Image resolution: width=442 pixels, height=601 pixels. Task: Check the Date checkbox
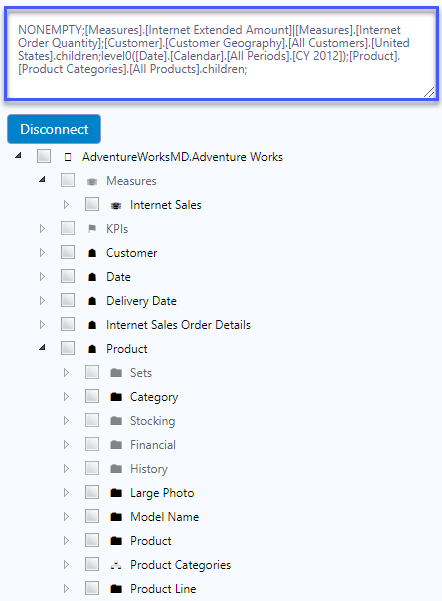coord(68,276)
